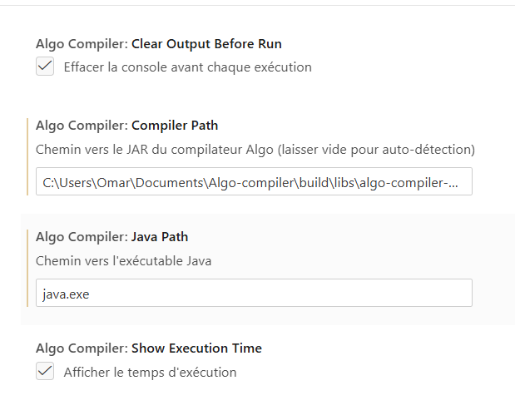Image resolution: width=515 pixels, height=420 pixels.
Task: Click the "Effacer la console avant chaque exécution" label
Action: point(187,67)
